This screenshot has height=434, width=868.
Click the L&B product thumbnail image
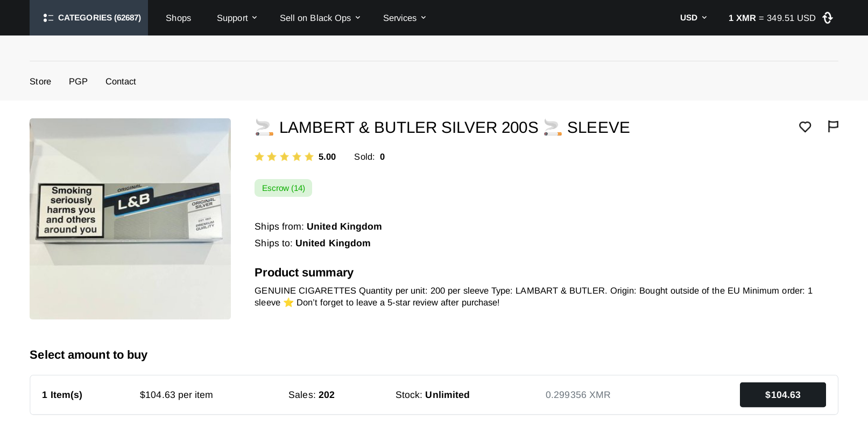click(130, 218)
